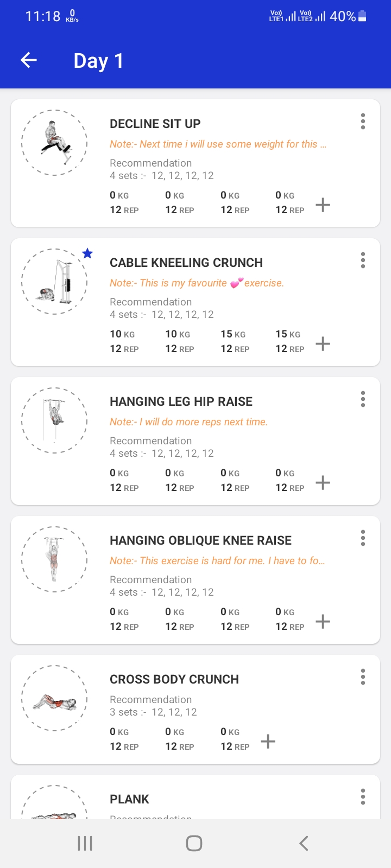Image resolution: width=391 pixels, height=868 pixels.
Task: Add a set to Hanging Leg Hip Raise
Action: 323,482
